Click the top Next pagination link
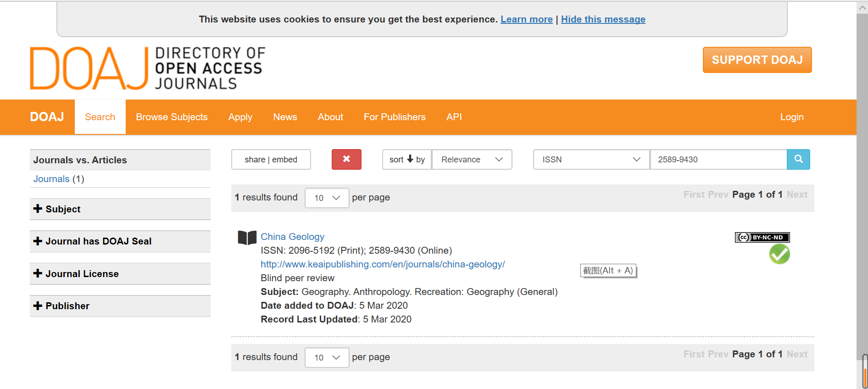 coord(797,194)
